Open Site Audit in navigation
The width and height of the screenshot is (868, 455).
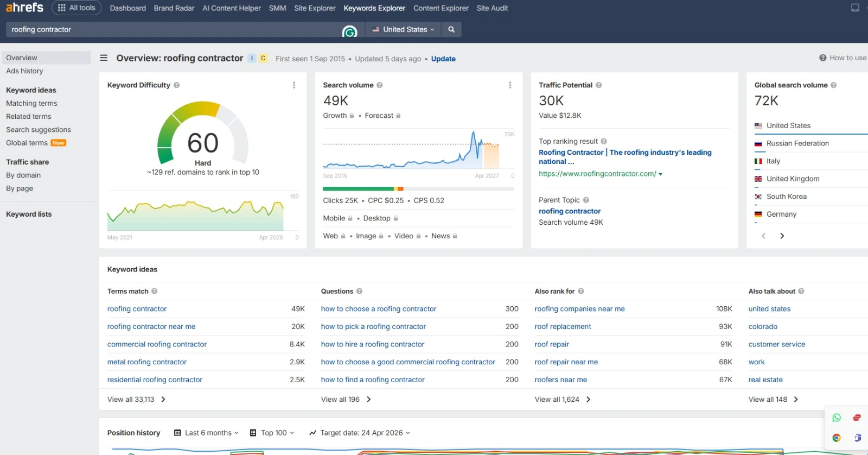[493, 8]
